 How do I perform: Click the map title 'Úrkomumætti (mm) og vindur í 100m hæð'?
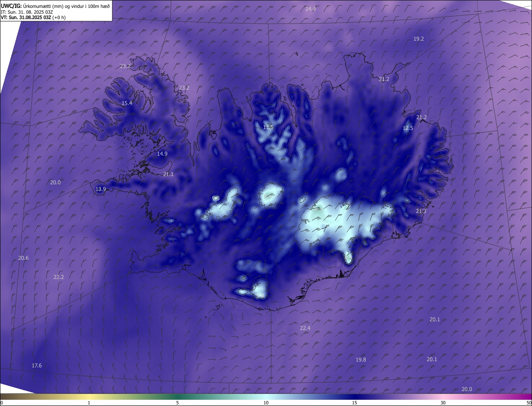pos(66,6)
